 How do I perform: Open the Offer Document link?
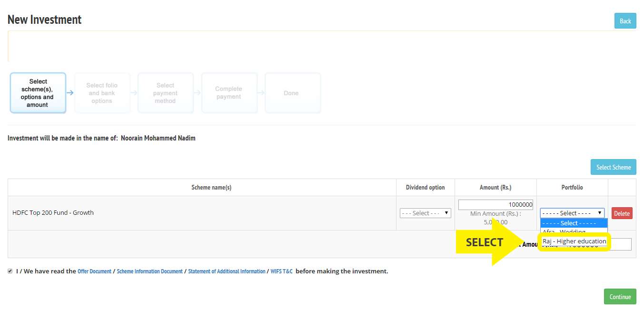click(94, 271)
